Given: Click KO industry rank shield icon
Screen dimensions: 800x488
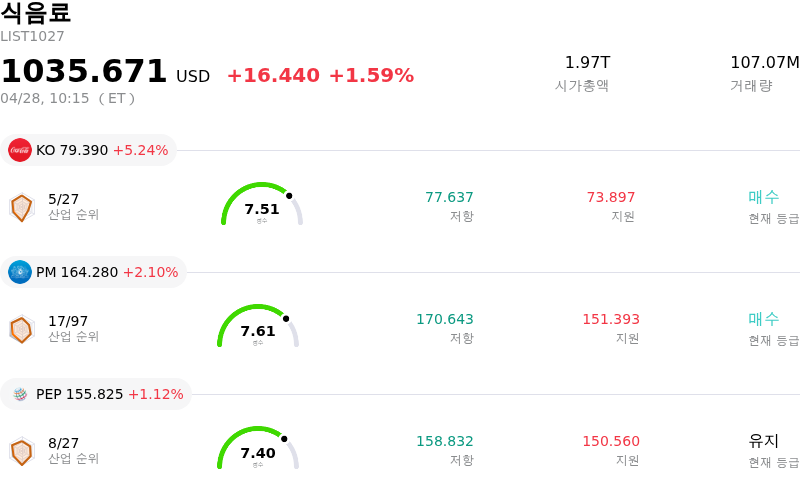Looking at the screenshot, I should pos(21,207).
